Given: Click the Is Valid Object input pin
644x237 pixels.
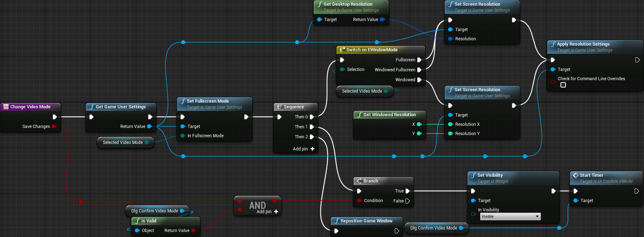Looking at the screenshot, I should 137,231.
